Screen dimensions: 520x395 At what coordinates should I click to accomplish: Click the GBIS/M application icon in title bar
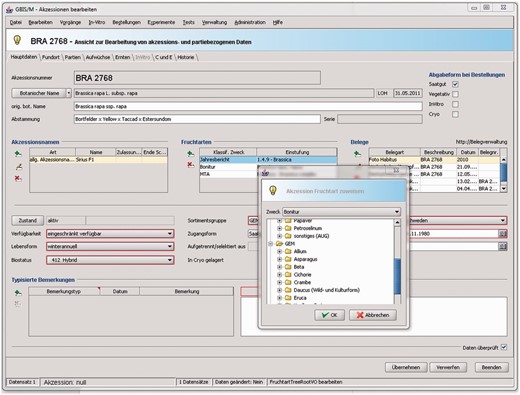pyautogui.click(x=9, y=10)
